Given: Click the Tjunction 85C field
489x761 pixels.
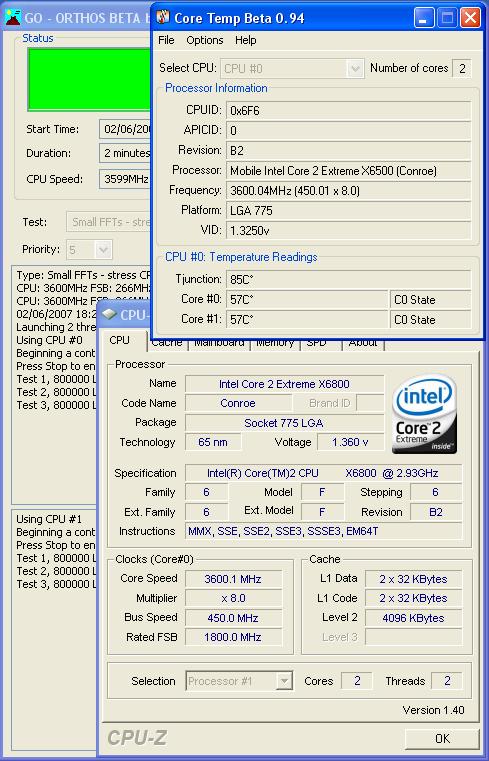Looking at the screenshot, I should 348,280.
